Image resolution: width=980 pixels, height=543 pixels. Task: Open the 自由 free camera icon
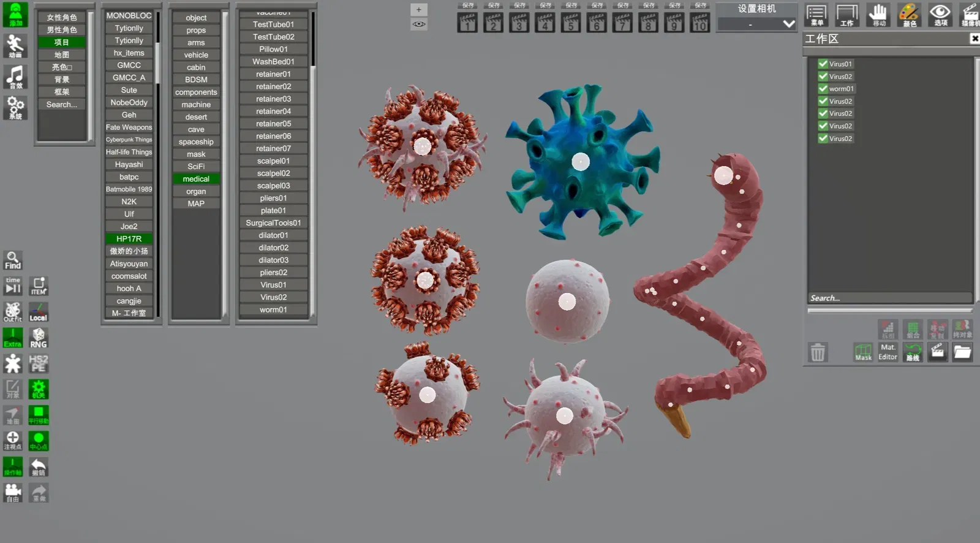tap(13, 493)
